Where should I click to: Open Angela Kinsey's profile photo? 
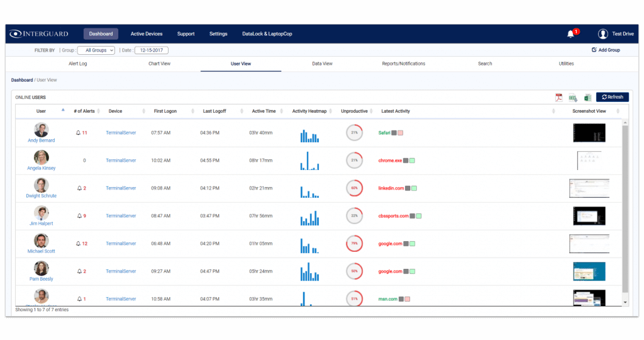point(41,157)
